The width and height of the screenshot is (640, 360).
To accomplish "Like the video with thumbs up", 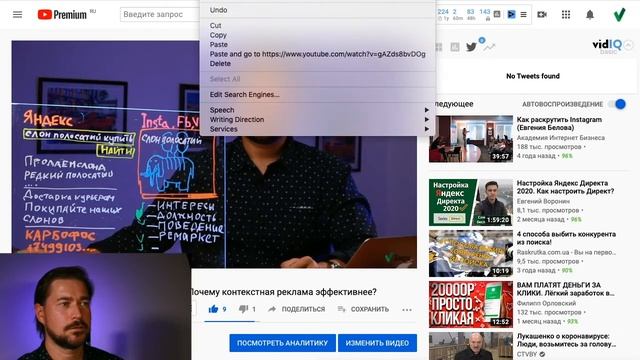I will click(x=213, y=309).
